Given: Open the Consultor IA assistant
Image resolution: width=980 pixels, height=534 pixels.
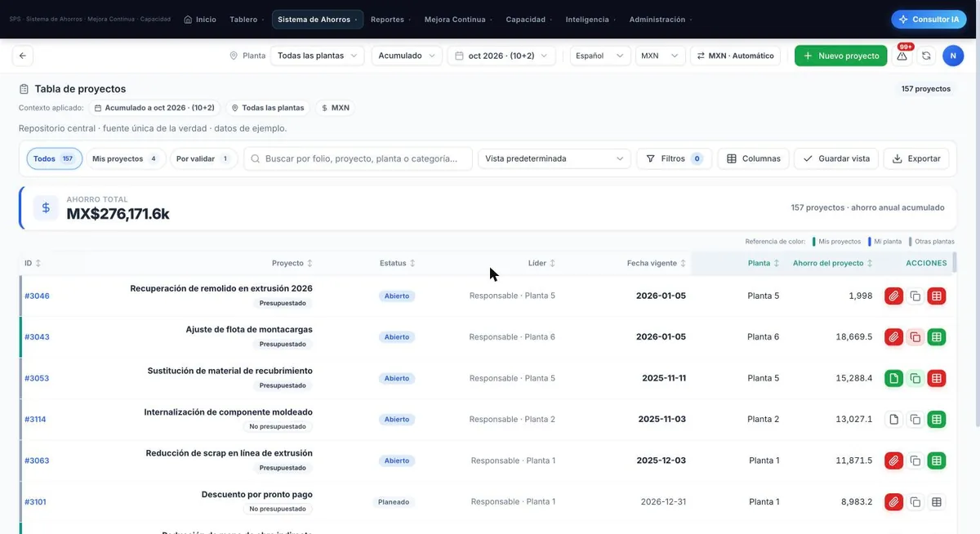Looking at the screenshot, I should [929, 20].
